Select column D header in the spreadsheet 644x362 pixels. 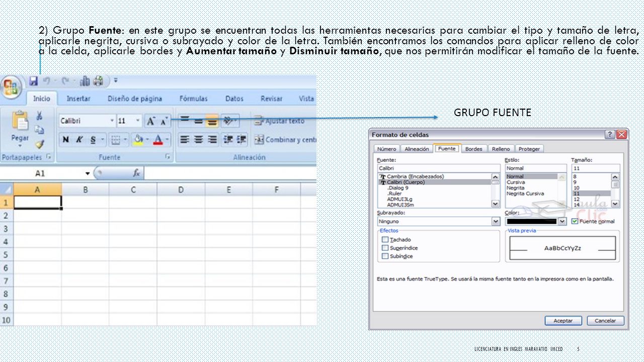[181, 190]
